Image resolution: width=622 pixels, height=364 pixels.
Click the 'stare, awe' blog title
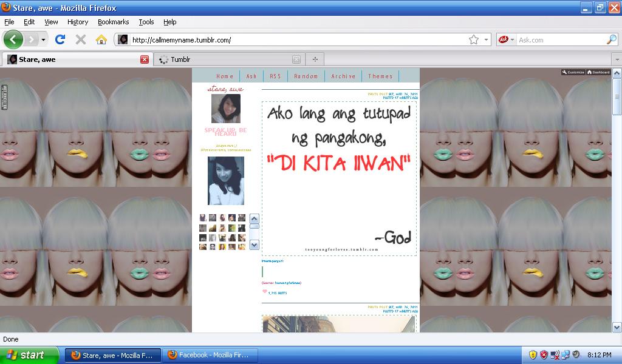coord(225,89)
